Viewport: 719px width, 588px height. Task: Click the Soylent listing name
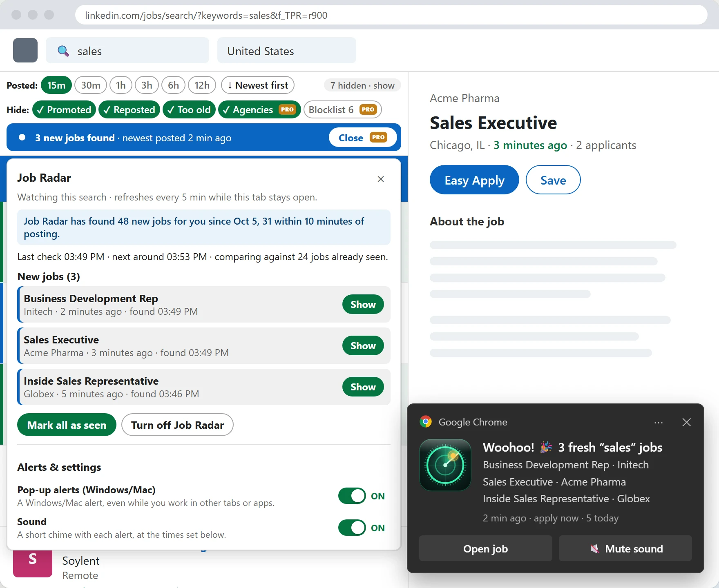coord(80,561)
